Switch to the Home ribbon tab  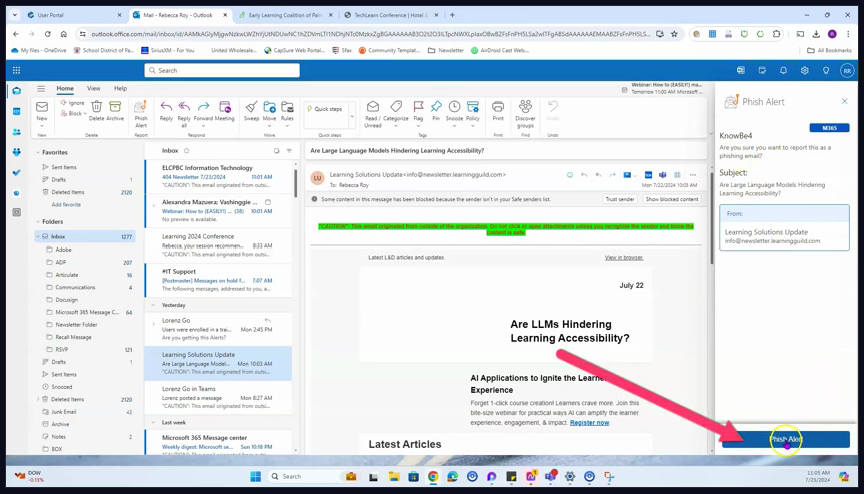[64, 88]
